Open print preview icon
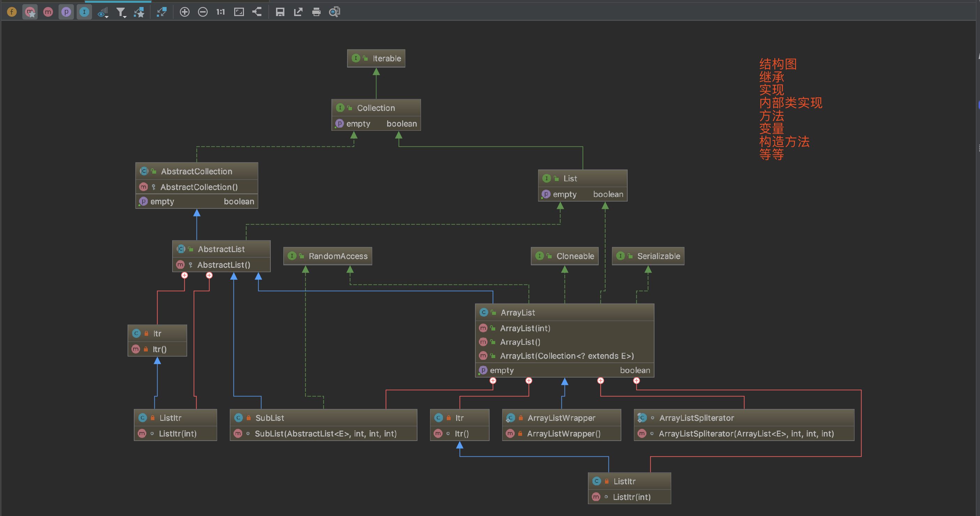This screenshot has width=980, height=516. (335, 12)
